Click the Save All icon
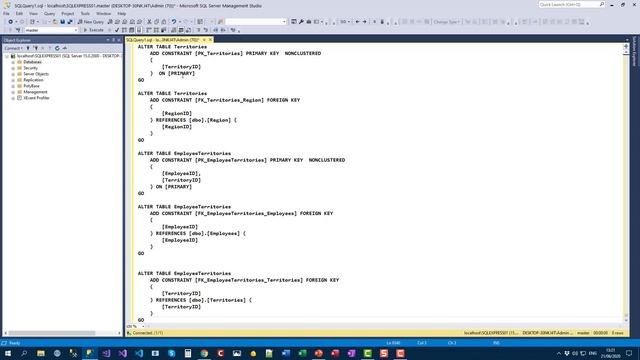 tap(70, 22)
